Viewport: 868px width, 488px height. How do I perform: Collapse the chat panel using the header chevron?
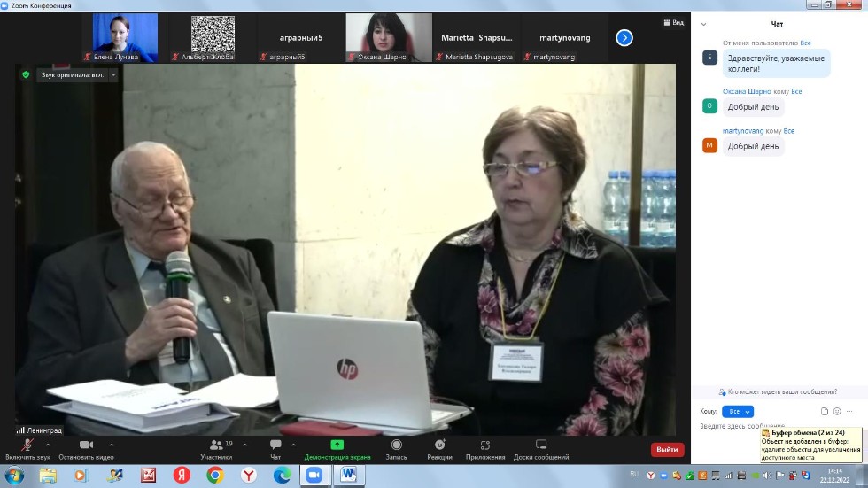pyautogui.click(x=703, y=24)
